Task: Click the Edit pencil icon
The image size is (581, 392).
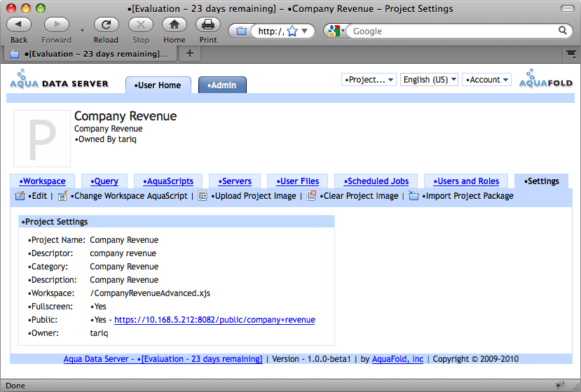Action: click(x=20, y=195)
